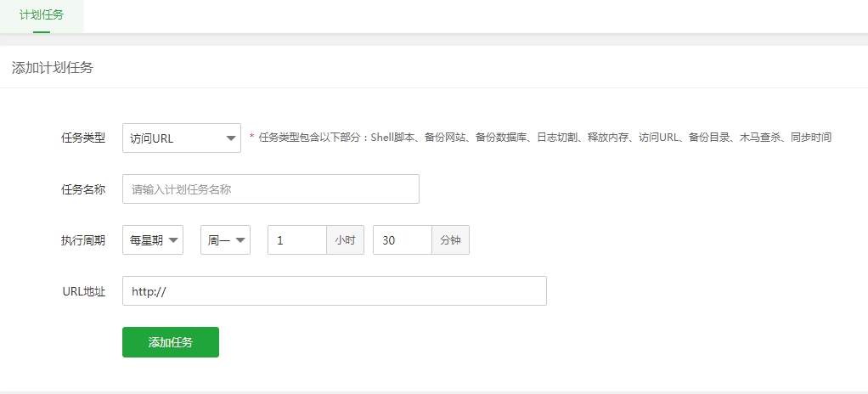Click the minute field containing 30
This screenshot has height=394, width=868.
pyautogui.click(x=402, y=240)
